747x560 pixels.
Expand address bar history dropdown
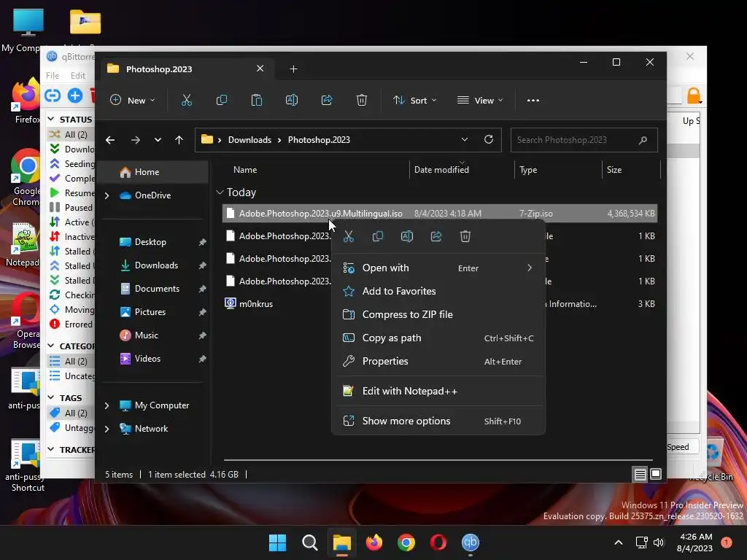click(x=465, y=139)
